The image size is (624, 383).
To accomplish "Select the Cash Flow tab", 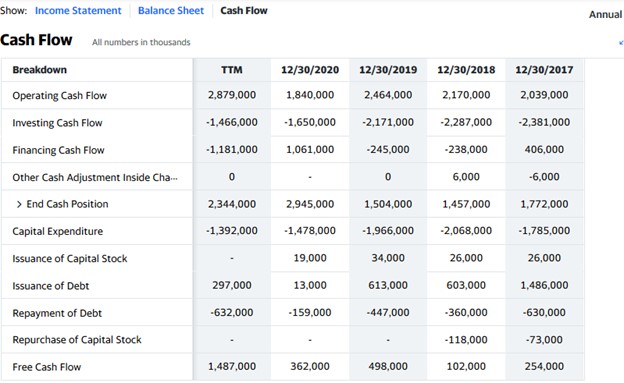I will click(x=244, y=11).
